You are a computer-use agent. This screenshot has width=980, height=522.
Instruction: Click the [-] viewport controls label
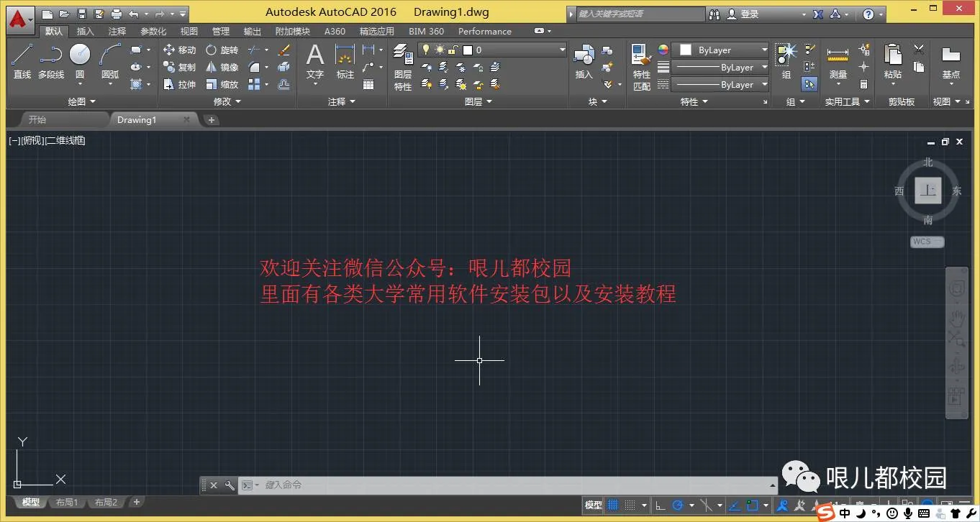(14, 141)
